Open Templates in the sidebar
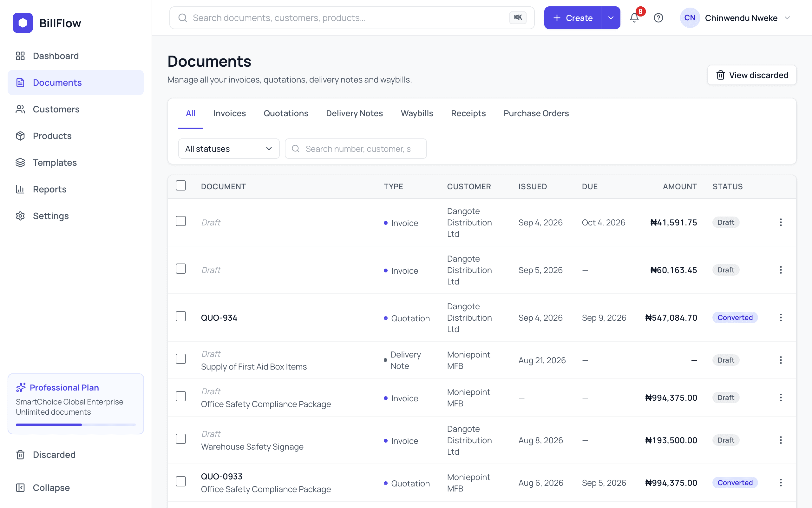 (76, 163)
